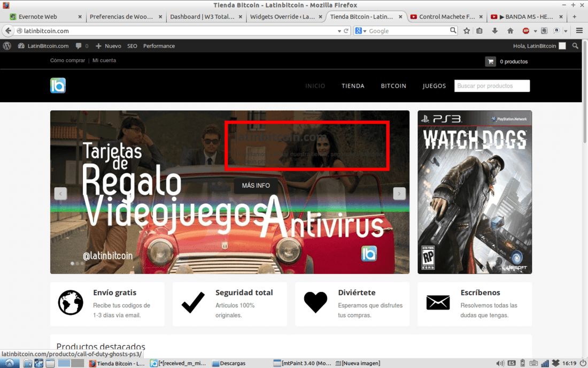Open the Firefox hamburger menu
Screen dimensions: 588x368
(x=579, y=31)
